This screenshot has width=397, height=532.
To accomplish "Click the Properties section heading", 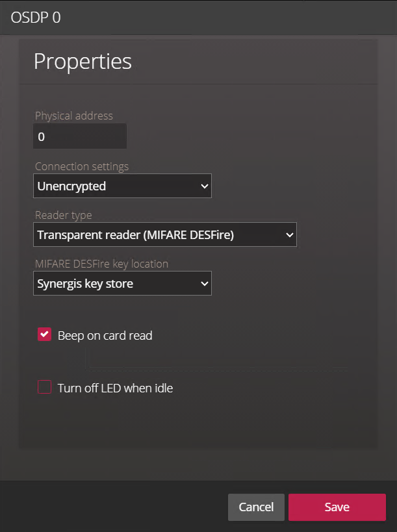I will tap(83, 61).
